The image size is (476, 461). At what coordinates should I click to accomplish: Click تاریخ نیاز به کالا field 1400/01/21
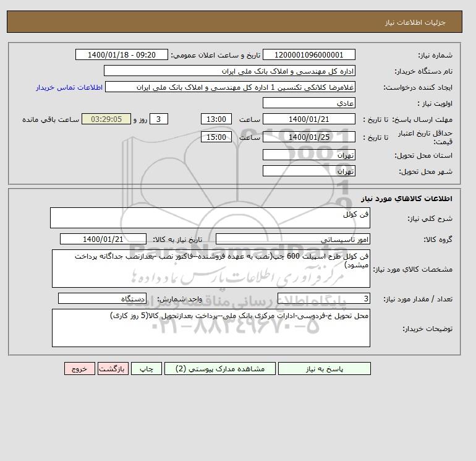click(103, 239)
